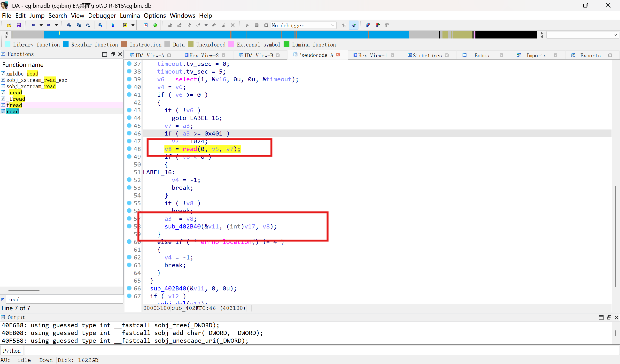The image size is (620, 364).
Task: Select the fread function entry
Action: tap(14, 105)
